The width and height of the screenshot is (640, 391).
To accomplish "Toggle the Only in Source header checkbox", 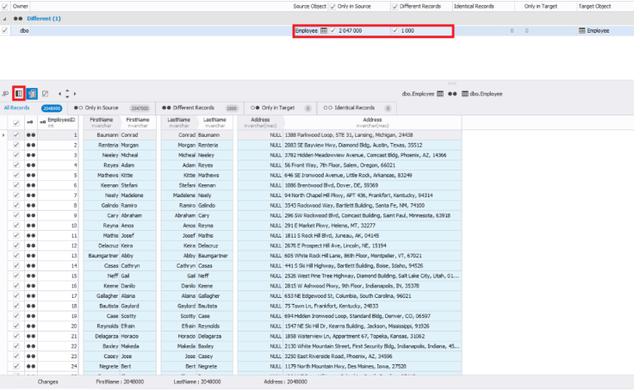I will [333, 7].
